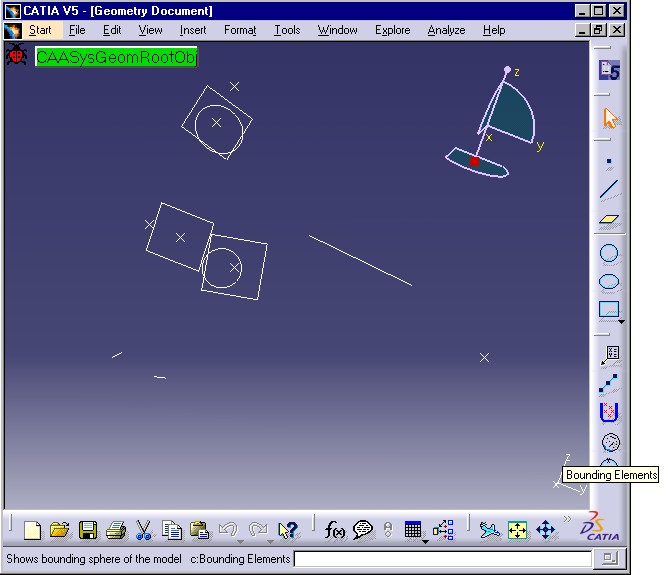Screen dimensions: 668x575
Task: Choose the Point creation tool
Action: (609, 162)
